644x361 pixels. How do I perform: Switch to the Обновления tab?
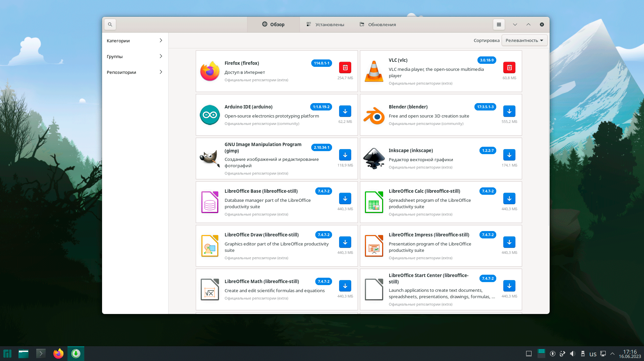pyautogui.click(x=378, y=25)
